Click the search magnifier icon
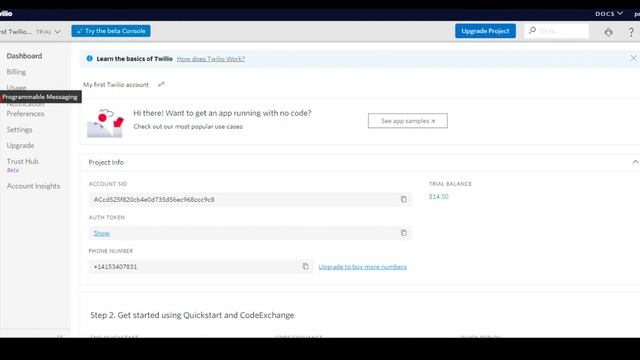The width and height of the screenshot is (640, 360). pyautogui.click(x=532, y=31)
